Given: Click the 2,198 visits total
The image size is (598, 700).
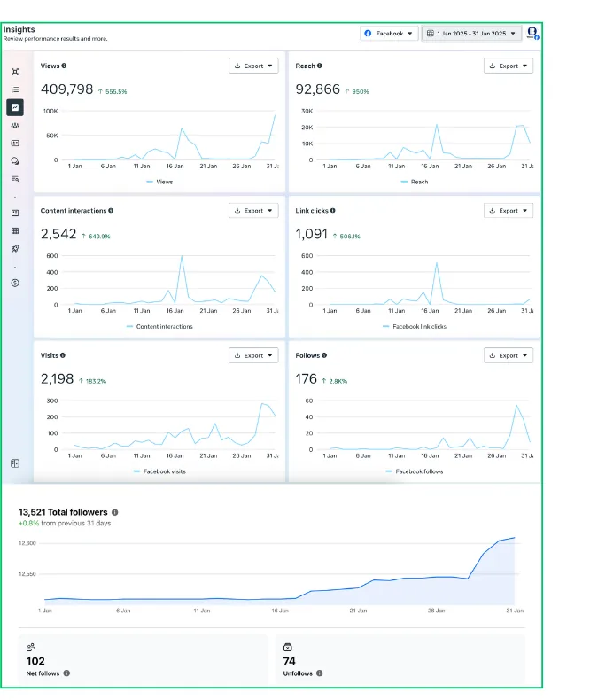Looking at the screenshot, I should 57,379.
